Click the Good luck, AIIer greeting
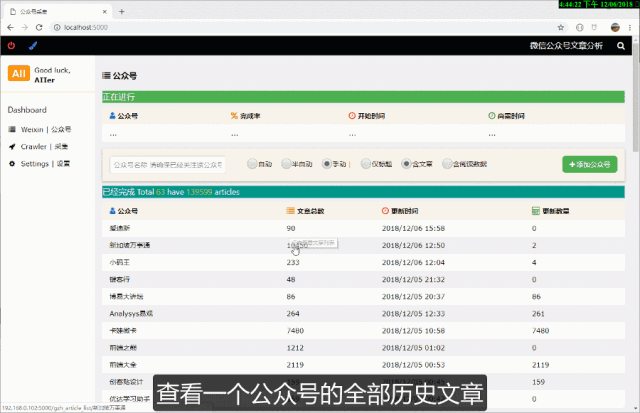This screenshot has height=413, width=640. point(52,75)
